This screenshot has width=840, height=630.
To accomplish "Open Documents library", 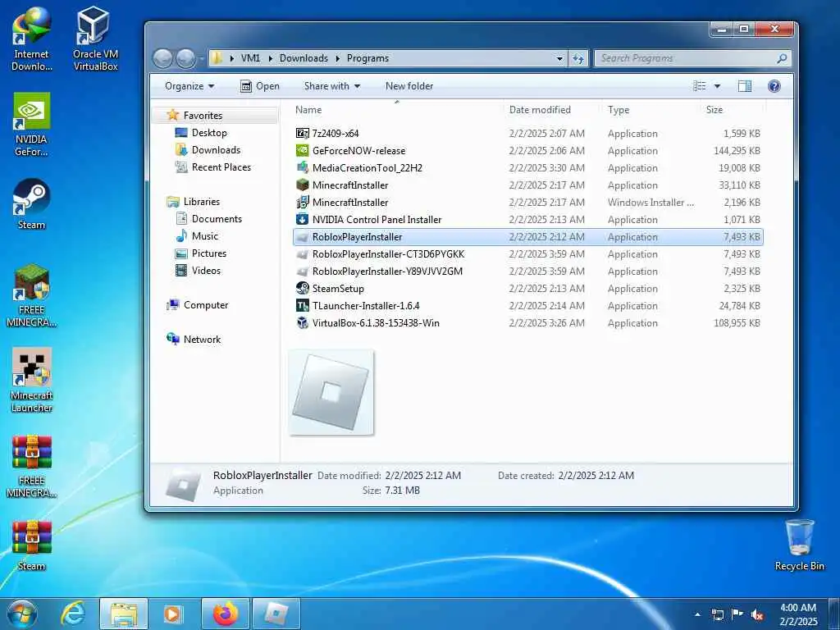I will pos(209,218).
